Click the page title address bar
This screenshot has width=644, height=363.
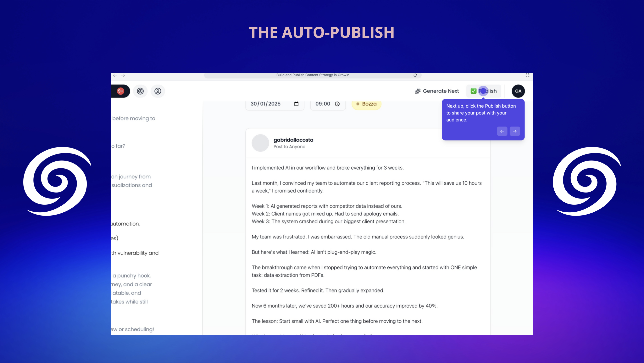313,75
